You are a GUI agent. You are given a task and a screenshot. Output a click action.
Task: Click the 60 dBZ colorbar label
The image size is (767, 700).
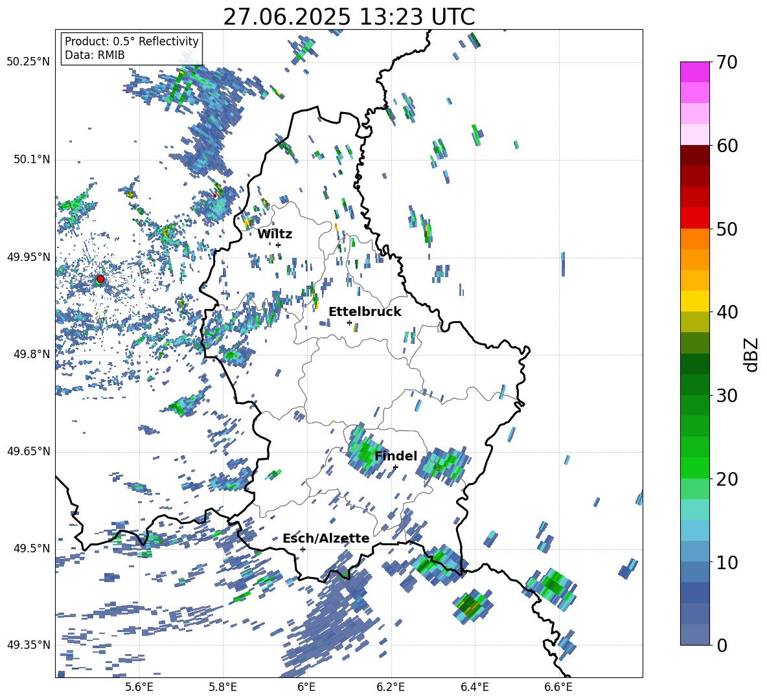tap(727, 146)
